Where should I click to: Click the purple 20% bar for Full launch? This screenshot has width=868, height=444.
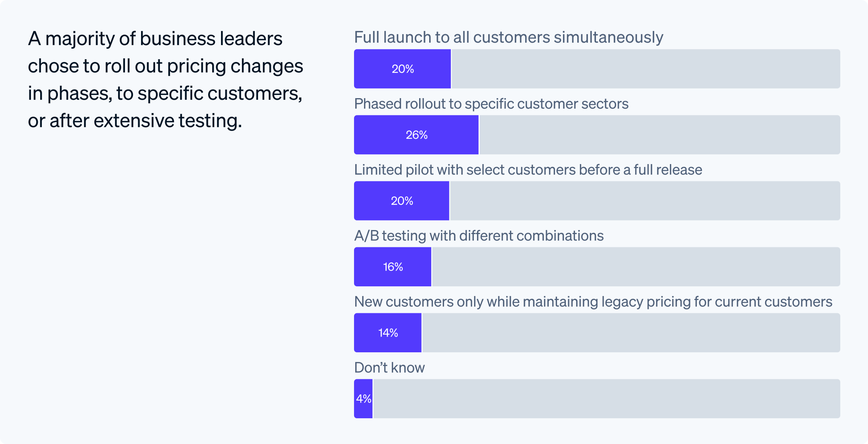click(x=402, y=69)
